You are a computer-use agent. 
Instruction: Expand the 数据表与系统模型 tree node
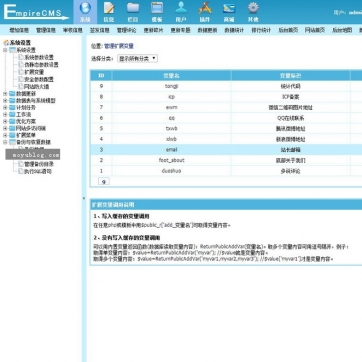tap(5, 101)
